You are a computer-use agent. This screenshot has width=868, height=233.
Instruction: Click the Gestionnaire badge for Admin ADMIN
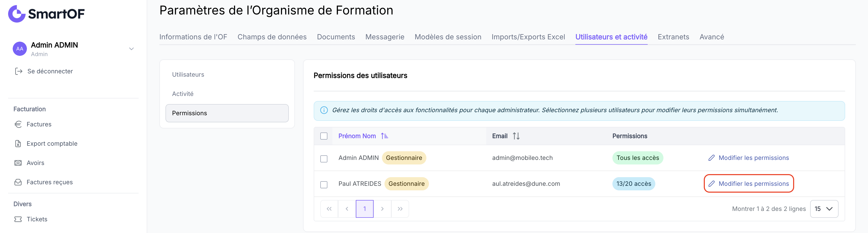pos(404,158)
